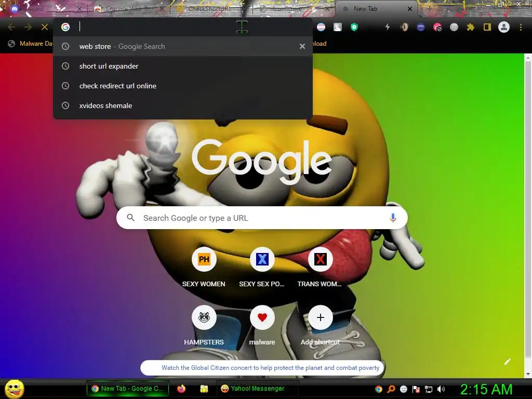This screenshot has width=532, height=399.
Task: Open the HAMPSTERS shortcut tile
Action: [x=204, y=326]
